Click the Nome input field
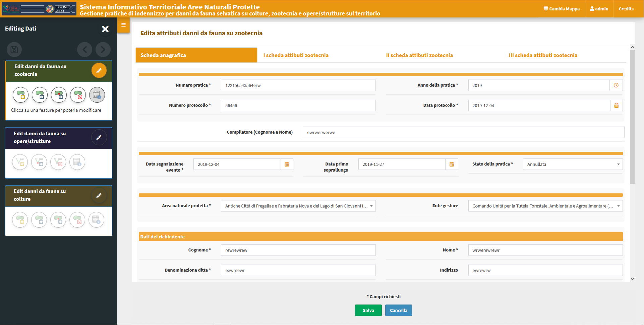 545,250
